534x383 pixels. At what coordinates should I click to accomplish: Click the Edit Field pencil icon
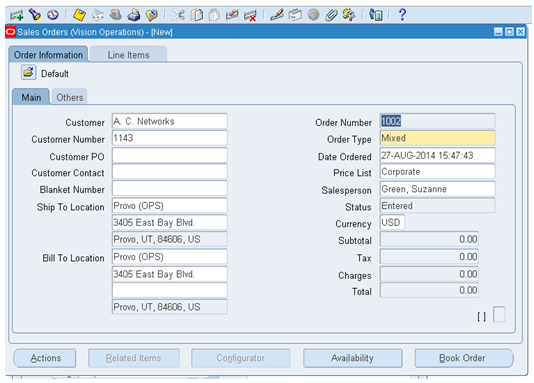click(x=277, y=15)
